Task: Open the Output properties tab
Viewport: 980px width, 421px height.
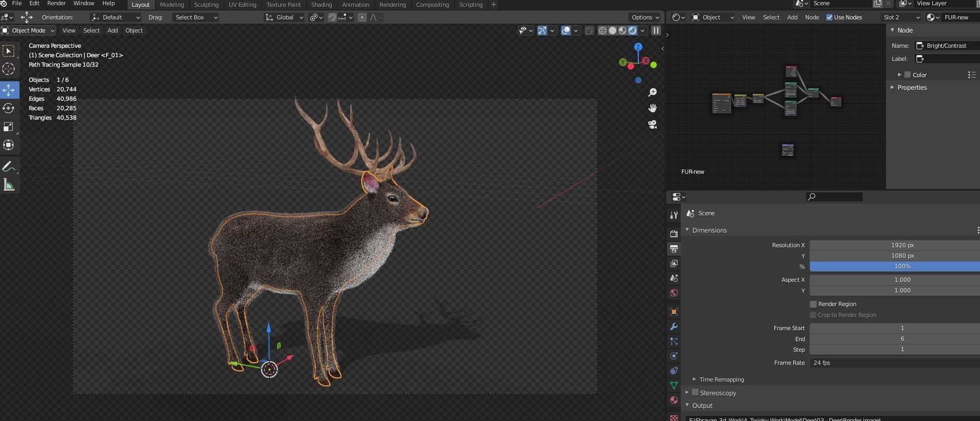Action: (674, 248)
